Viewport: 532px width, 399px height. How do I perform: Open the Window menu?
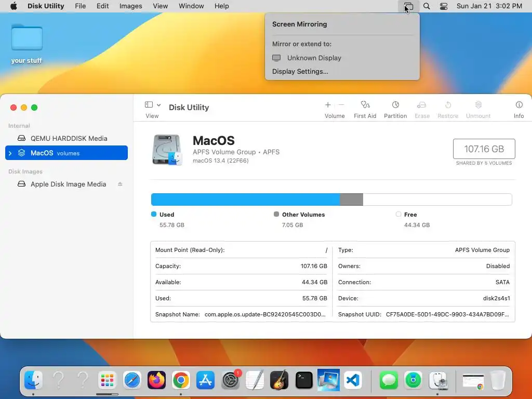[191, 6]
